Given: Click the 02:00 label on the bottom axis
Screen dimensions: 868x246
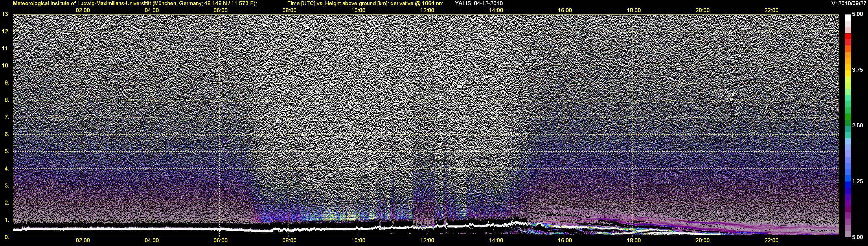Looking at the screenshot, I should [x=82, y=241].
